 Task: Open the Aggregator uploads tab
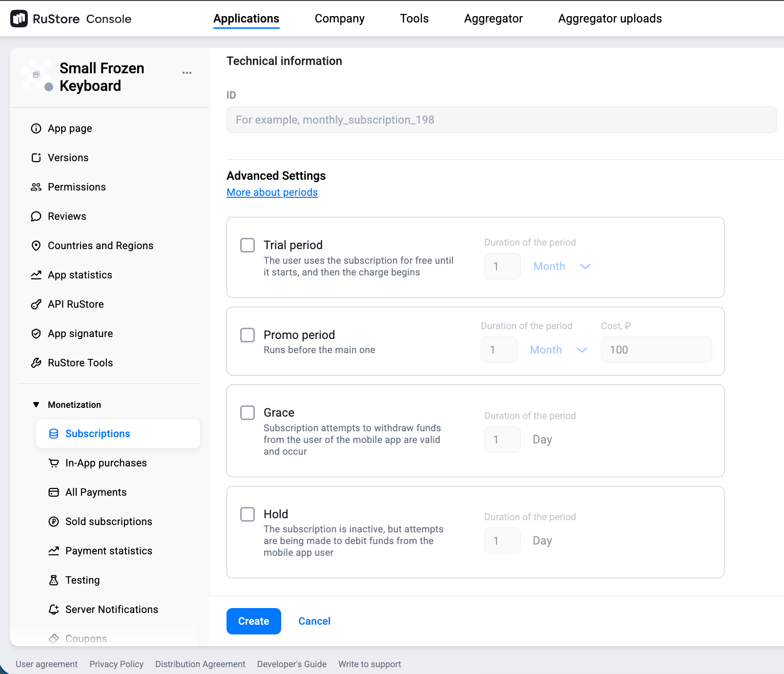point(610,19)
